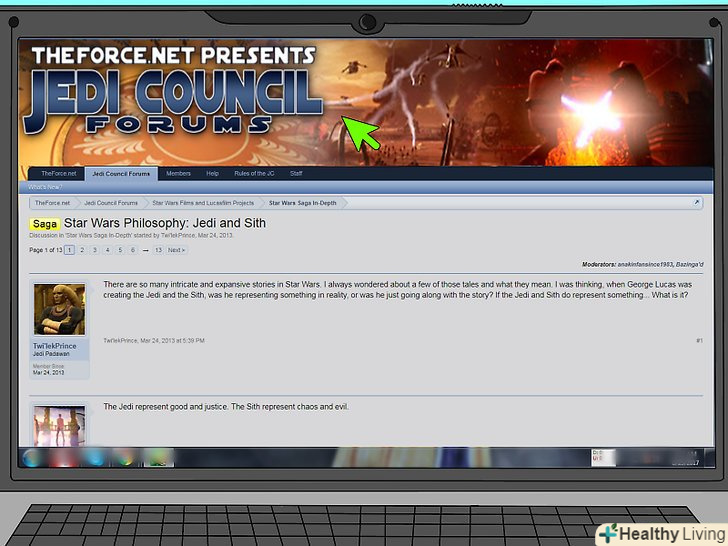
Task: Open TwilekPrince avatar image
Action: coord(59,309)
